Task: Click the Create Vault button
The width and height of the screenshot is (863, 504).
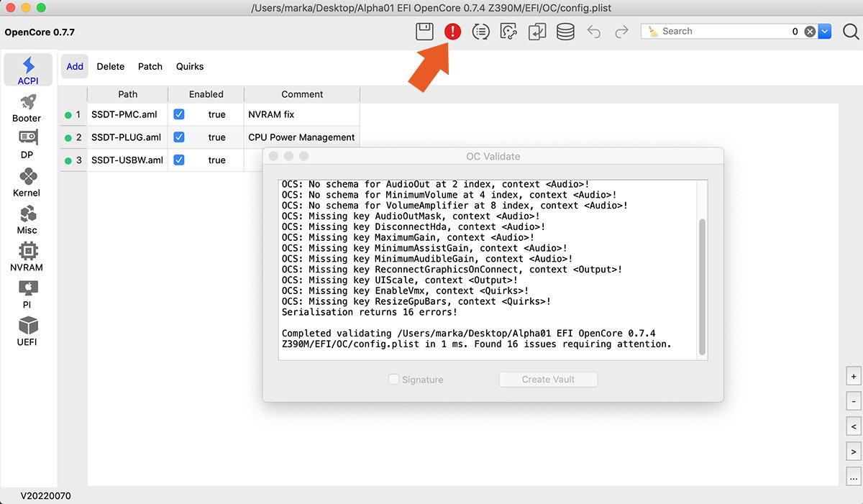Action: (548, 379)
